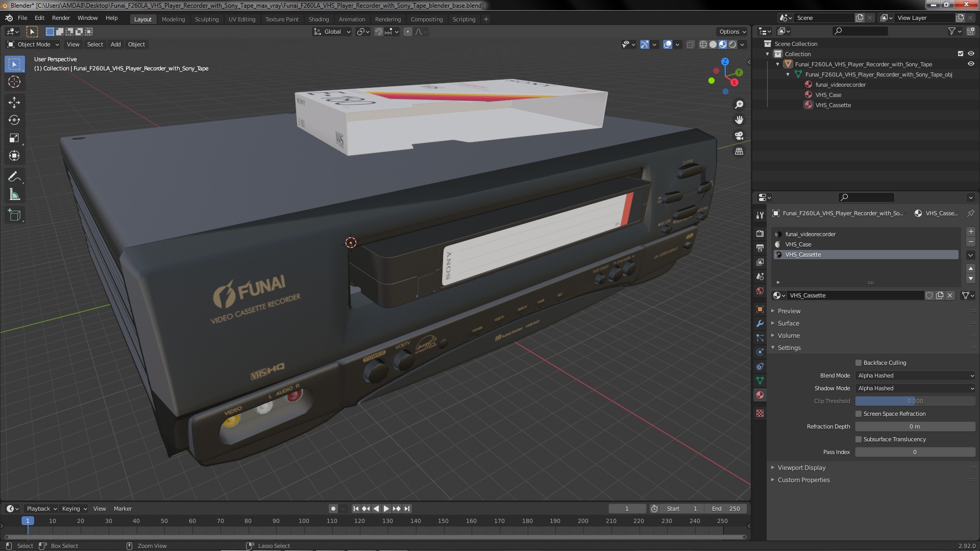Select funai_videorecorder material in outliner
The image size is (980, 551).
[840, 85]
